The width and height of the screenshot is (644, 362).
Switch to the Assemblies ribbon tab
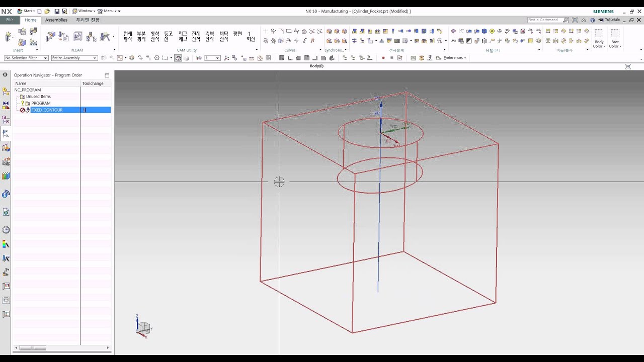56,20
